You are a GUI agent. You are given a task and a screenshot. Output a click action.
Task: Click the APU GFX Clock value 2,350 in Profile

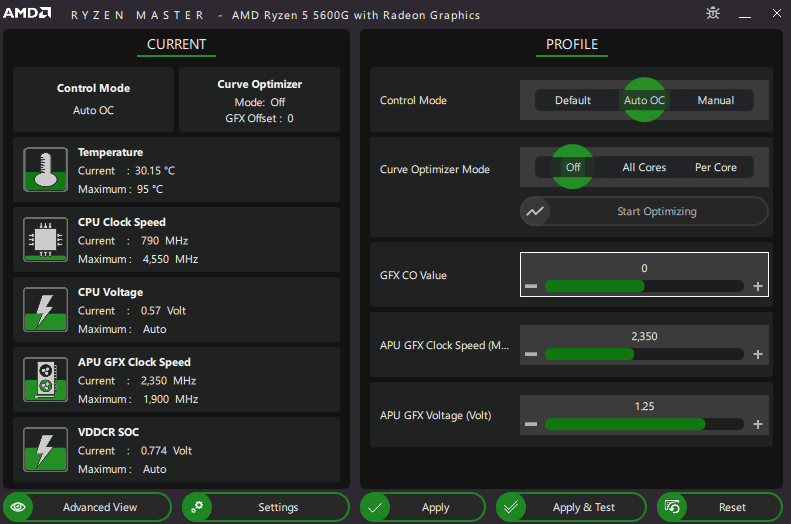pyautogui.click(x=644, y=336)
